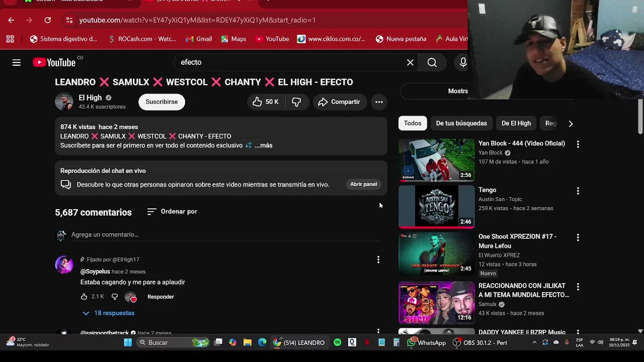Open the Samulx channel link
This screenshot has height=362, width=644.
pos(488,304)
